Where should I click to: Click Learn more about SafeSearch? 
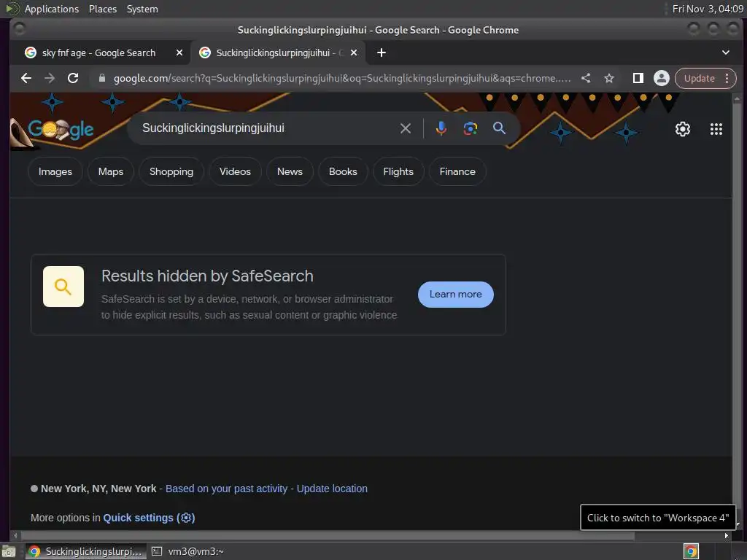click(455, 295)
